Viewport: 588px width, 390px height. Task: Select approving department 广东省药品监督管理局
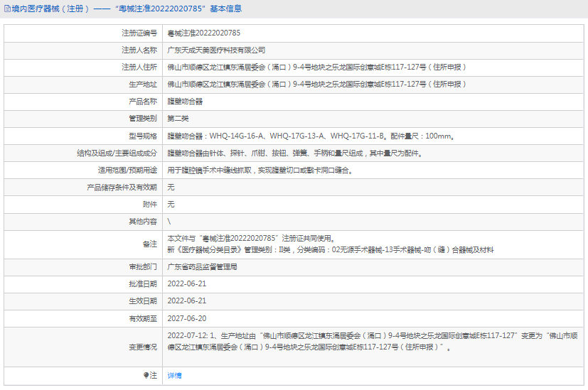pos(202,266)
